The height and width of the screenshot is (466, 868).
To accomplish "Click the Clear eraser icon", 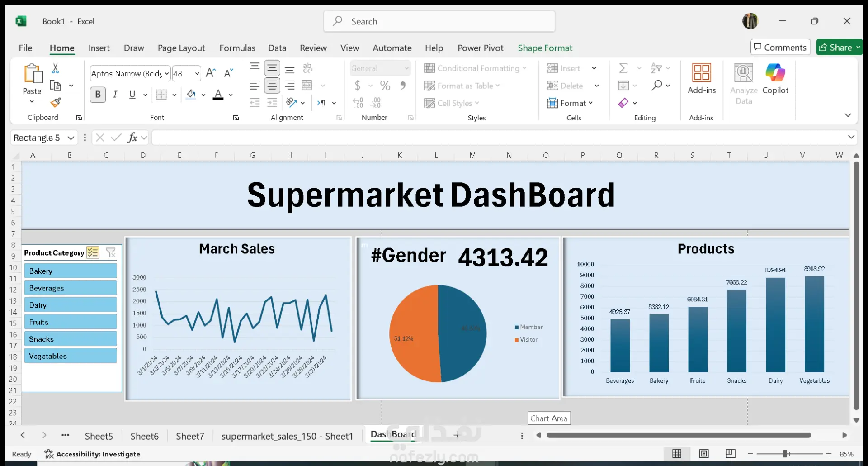I will coord(623,103).
